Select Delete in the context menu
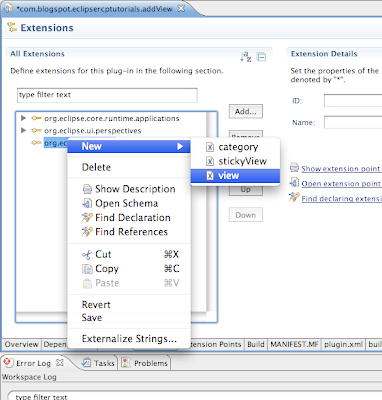Screen dimensions: 382x400 [129, 167]
